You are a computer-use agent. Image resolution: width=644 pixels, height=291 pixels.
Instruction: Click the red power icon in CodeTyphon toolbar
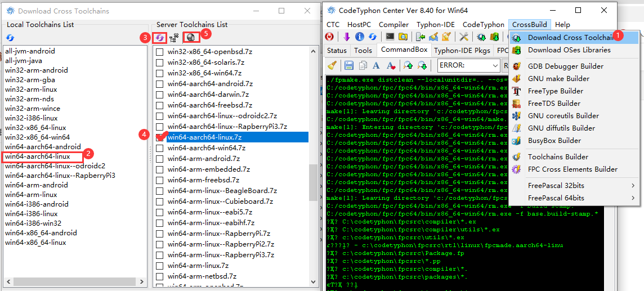coord(329,37)
